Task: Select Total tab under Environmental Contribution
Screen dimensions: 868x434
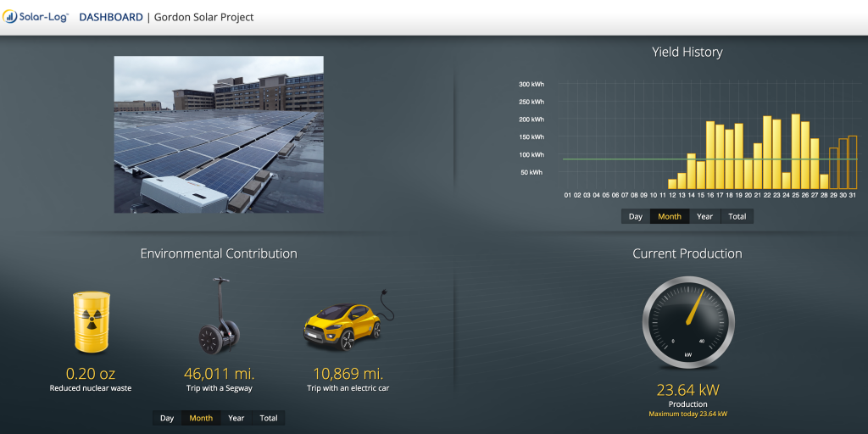Action: click(x=269, y=418)
